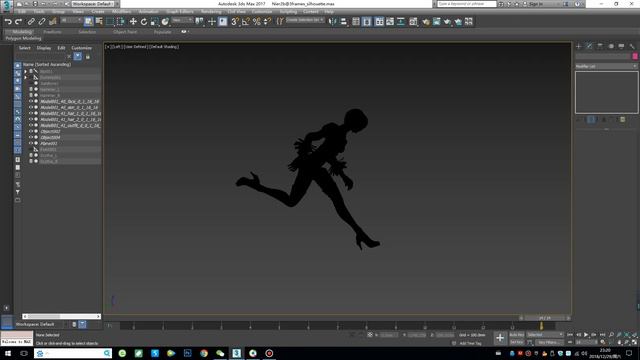Open the Modifier List dropdown
640x360 pixels.
coord(606,66)
